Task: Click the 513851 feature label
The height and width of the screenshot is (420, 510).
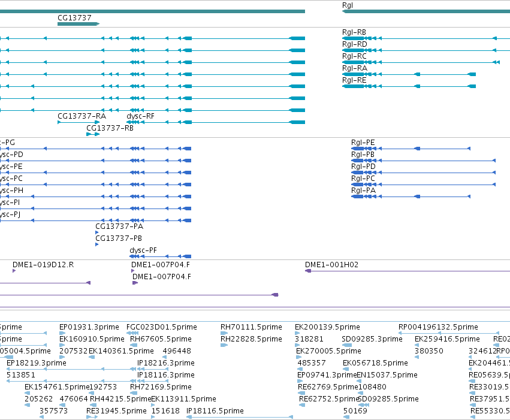Action: click(x=21, y=375)
